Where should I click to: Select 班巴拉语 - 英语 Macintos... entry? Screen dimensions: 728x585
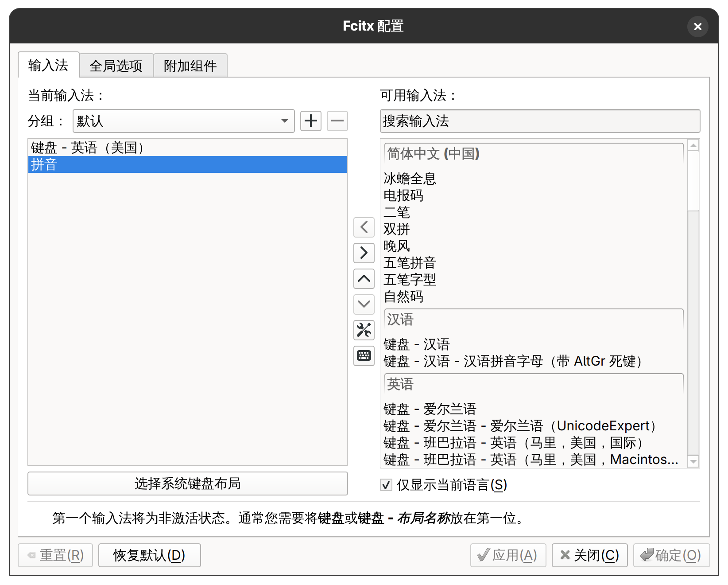click(x=534, y=460)
